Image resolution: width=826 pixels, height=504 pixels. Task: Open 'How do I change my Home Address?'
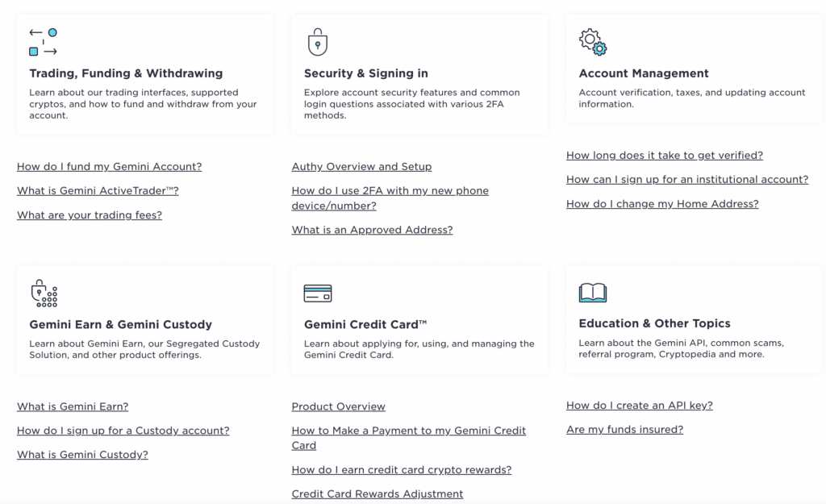[x=662, y=204]
